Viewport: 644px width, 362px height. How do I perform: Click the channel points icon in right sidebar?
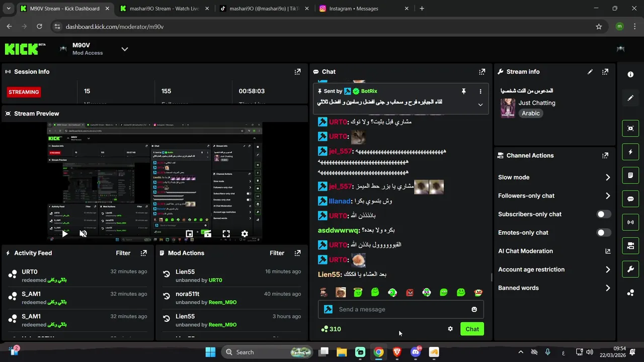pos(630,293)
